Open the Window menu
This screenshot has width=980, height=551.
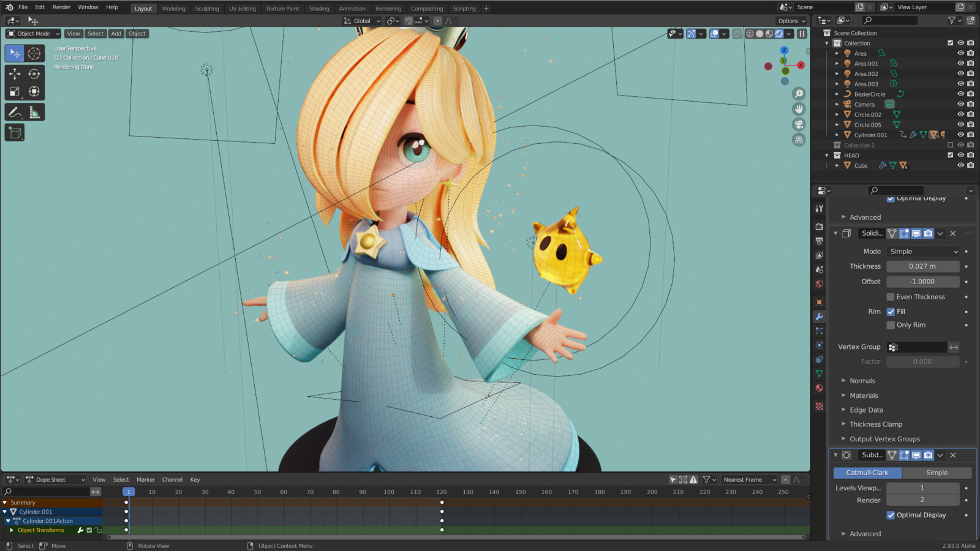(88, 7)
